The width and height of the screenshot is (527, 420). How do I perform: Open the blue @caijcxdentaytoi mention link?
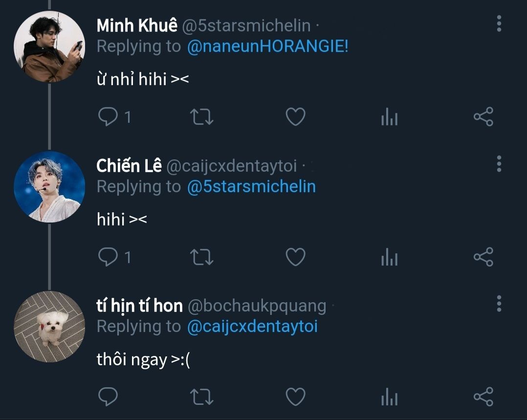(252, 326)
